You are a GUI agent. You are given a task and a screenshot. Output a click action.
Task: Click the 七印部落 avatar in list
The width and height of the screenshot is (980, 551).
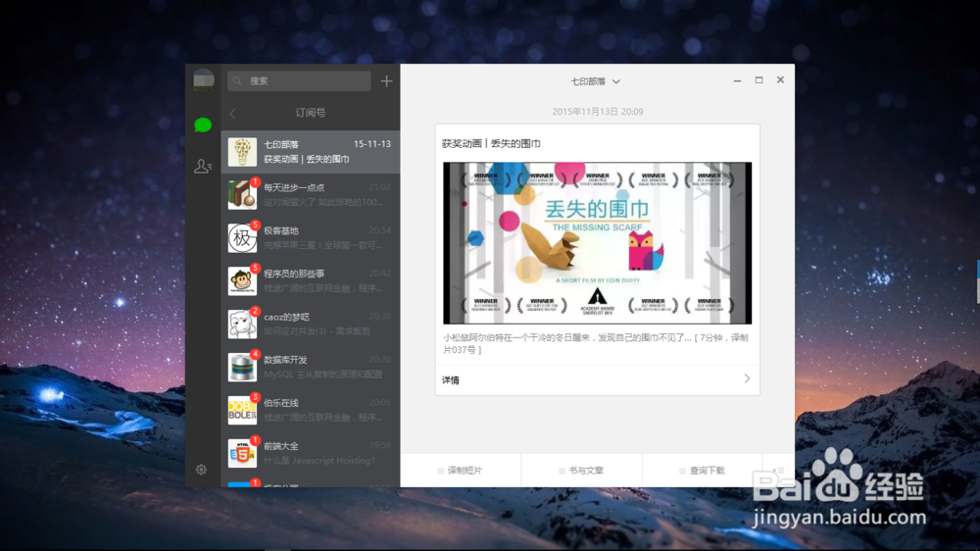click(242, 152)
